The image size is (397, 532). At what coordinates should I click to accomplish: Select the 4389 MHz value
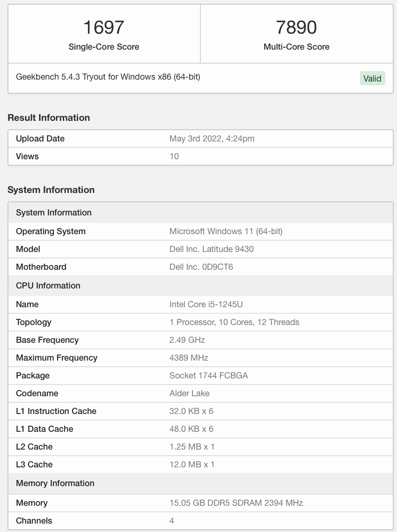pyautogui.click(x=189, y=358)
